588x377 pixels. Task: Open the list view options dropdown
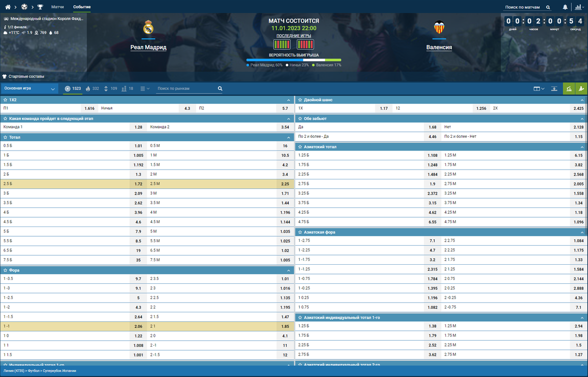(145, 89)
